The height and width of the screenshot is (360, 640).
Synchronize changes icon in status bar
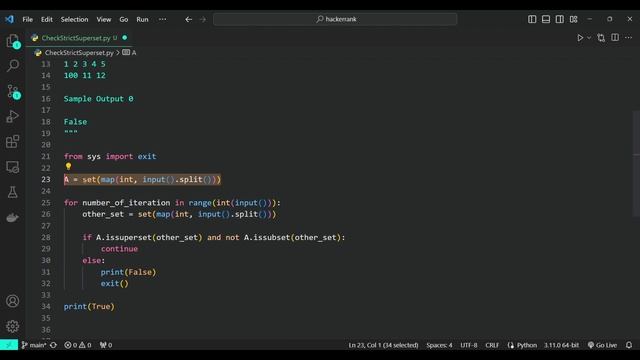(53, 345)
